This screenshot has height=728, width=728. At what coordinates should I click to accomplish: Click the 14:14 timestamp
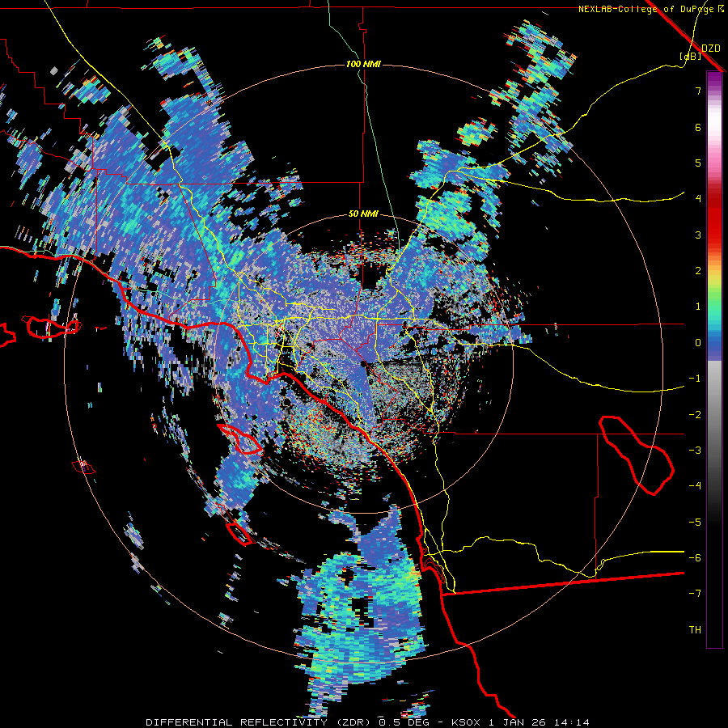point(570,722)
